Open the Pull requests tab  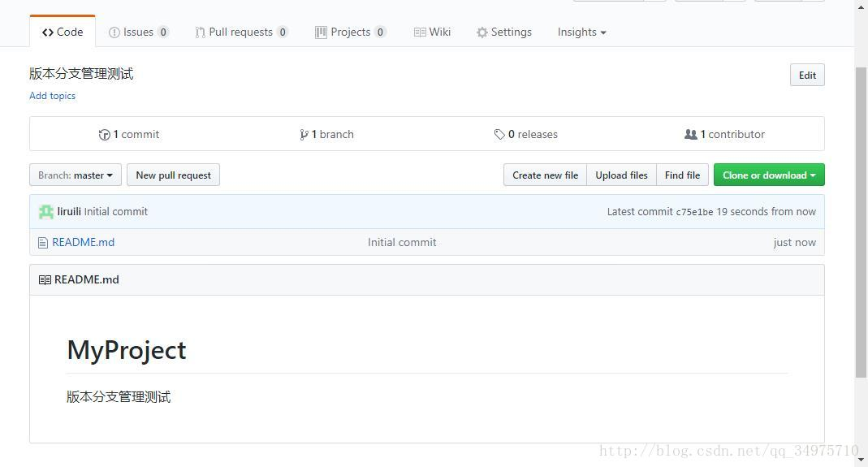click(x=241, y=32)
